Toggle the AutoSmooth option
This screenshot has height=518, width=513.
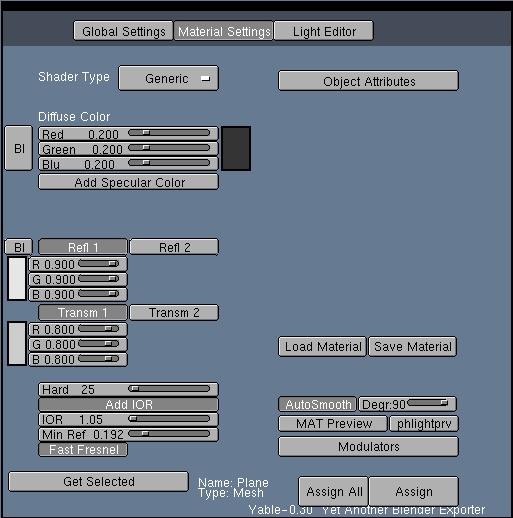pyautogui.click(x=317, y=404)
